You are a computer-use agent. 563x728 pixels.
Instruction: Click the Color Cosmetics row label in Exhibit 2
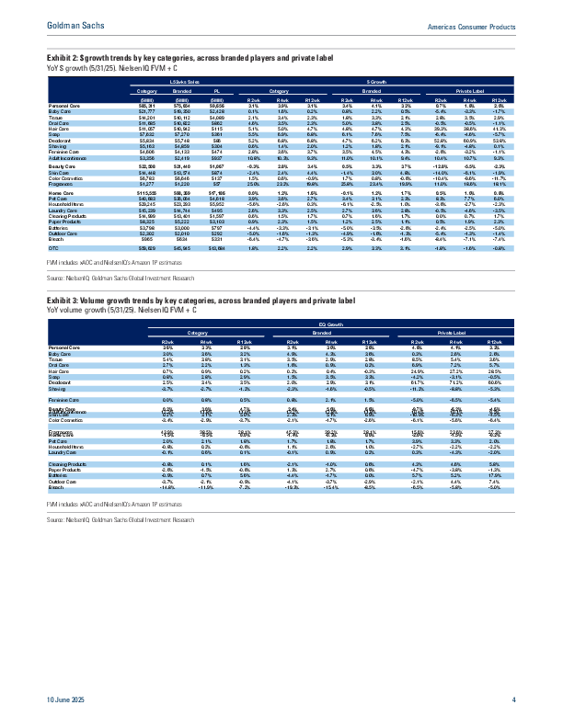[65, 178]
